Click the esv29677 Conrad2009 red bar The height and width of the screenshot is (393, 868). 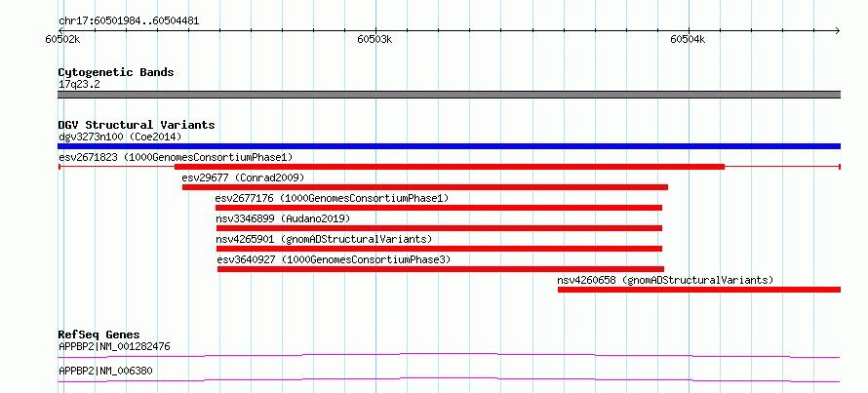425,187
